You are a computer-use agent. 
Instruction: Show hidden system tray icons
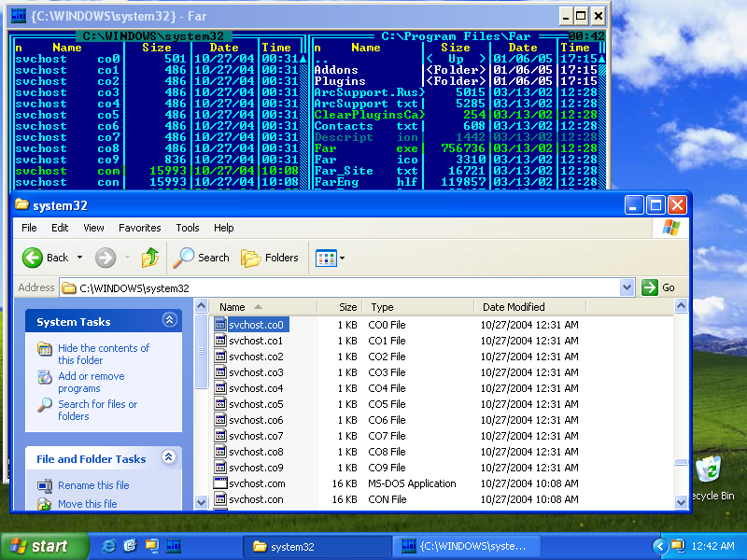coord(660,546)
